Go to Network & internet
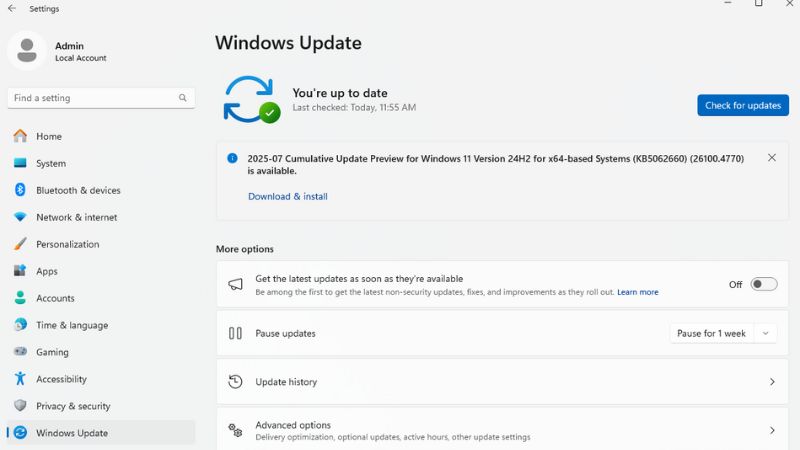 [x=101, y=217]
